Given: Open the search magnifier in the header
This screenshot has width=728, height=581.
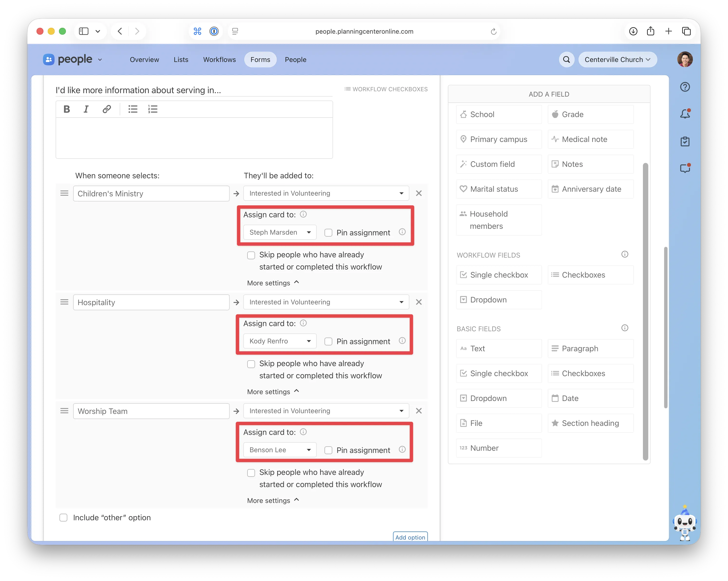Looking at the screenshot, I should [x=566, y=60].
